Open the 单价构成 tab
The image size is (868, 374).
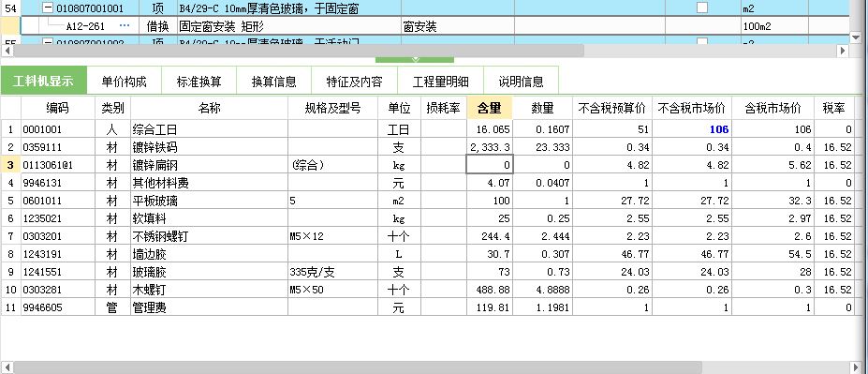point(124,82)
